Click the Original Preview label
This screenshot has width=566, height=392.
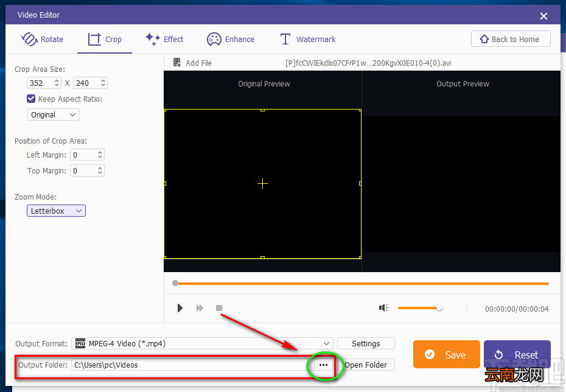264,84
